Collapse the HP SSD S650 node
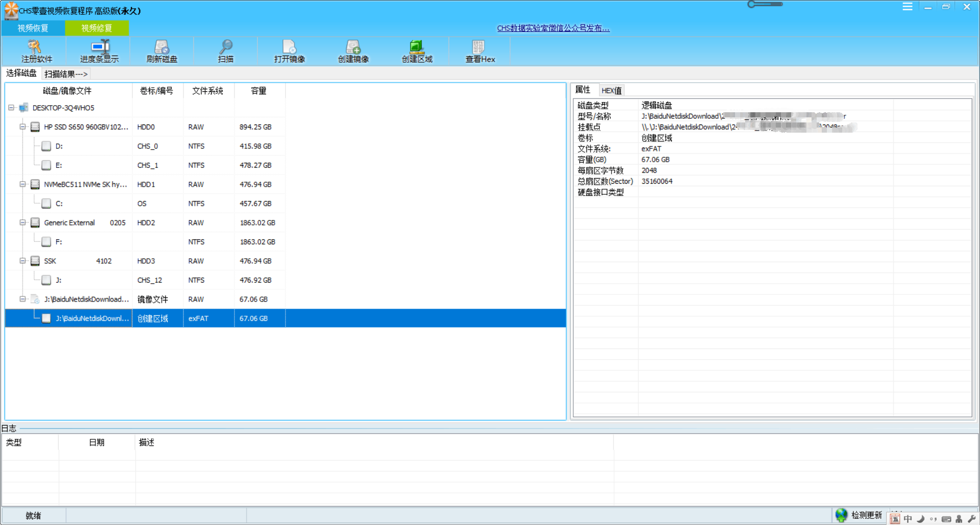 coord(22,127)
